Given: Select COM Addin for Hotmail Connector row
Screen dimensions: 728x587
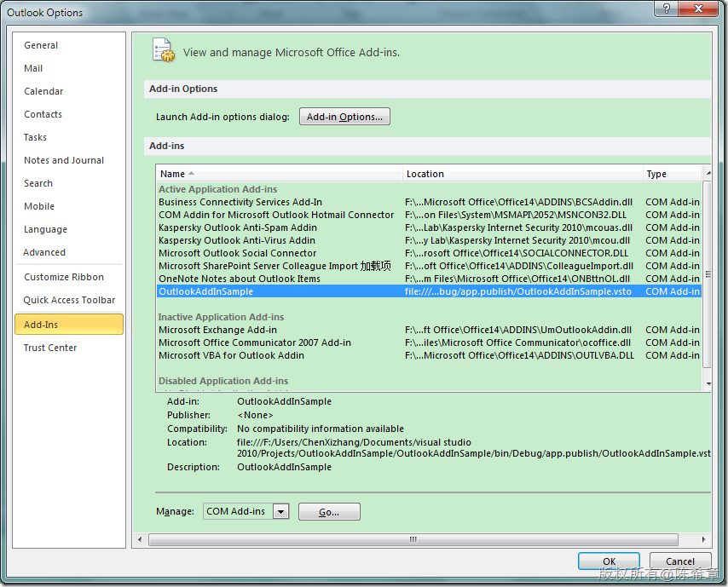Looking at the screenshot, I should coord(429,215).
